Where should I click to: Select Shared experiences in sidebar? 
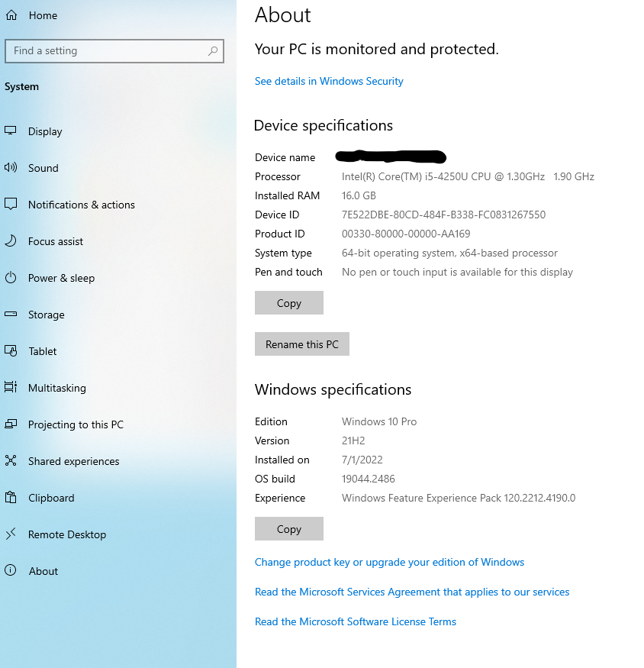73,461
